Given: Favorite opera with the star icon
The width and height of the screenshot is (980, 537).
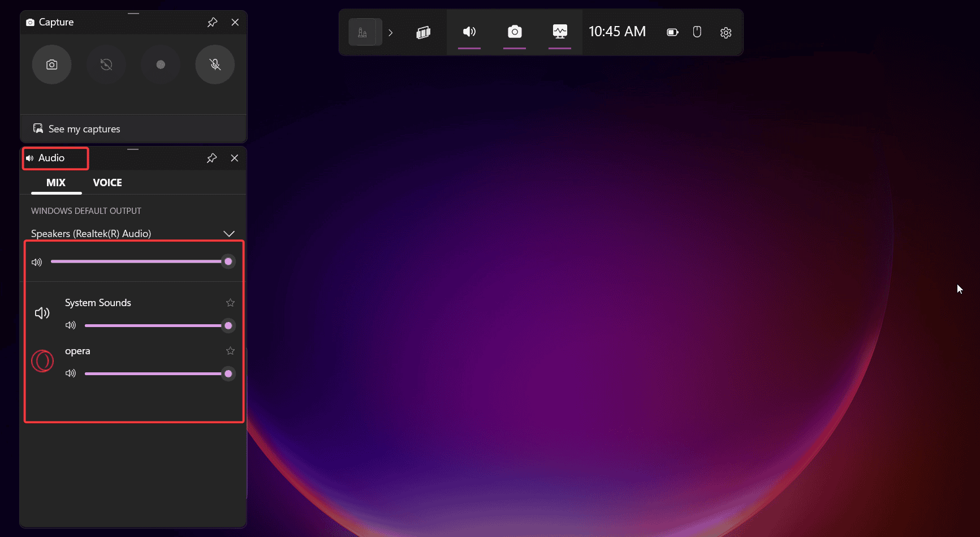Looking at the screenshot, I should pos(230,351).
